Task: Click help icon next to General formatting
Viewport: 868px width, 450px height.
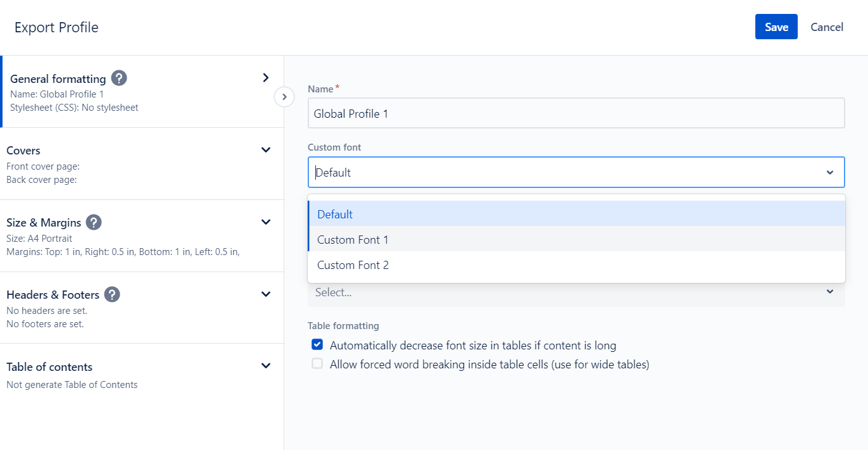Action: (x=119, y=78)
